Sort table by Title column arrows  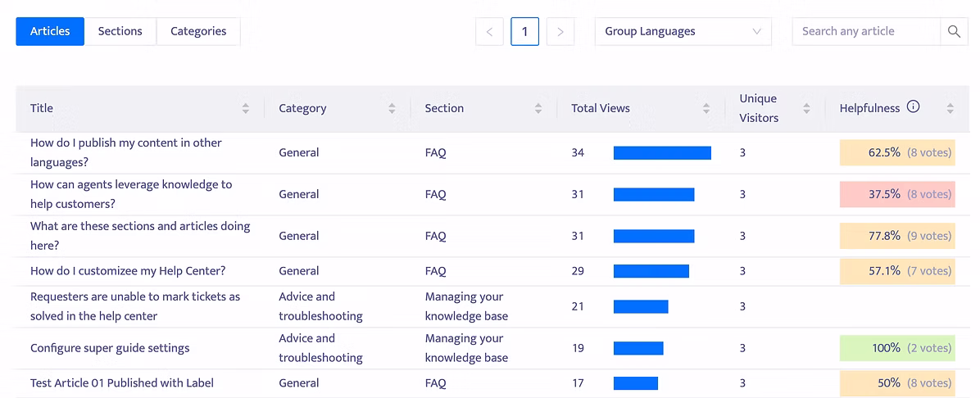coord(246,108)
